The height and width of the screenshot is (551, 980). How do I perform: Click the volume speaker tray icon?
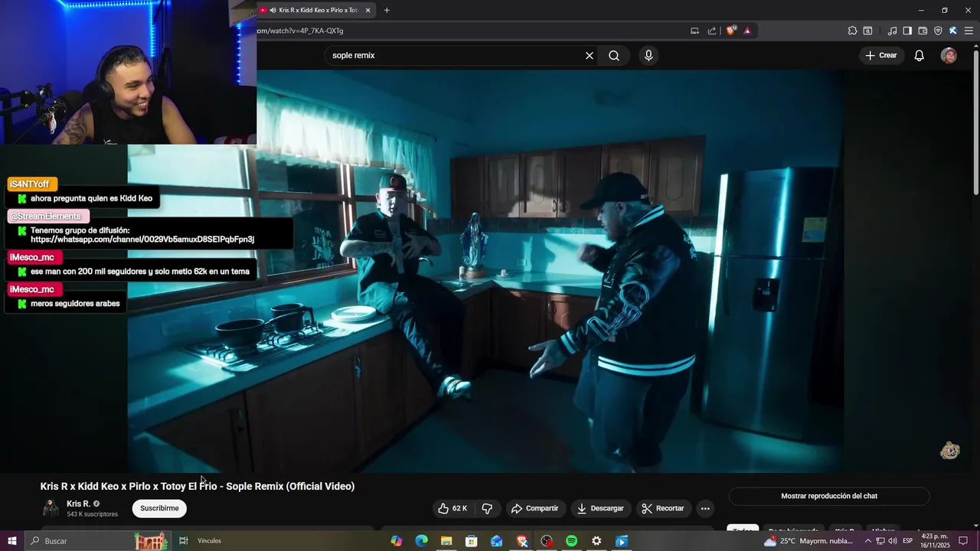(x=893, y=541)
